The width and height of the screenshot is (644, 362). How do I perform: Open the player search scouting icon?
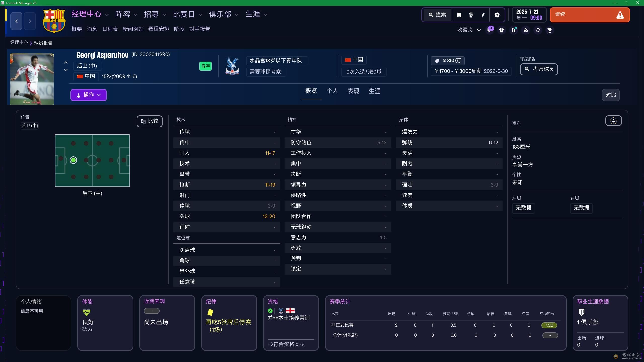[x=526, y=30]
